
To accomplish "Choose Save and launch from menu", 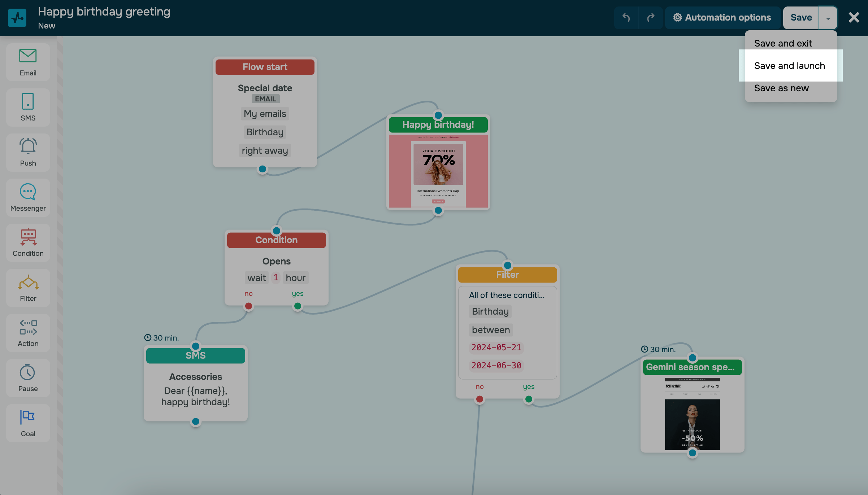I will (x=790, y=66).
